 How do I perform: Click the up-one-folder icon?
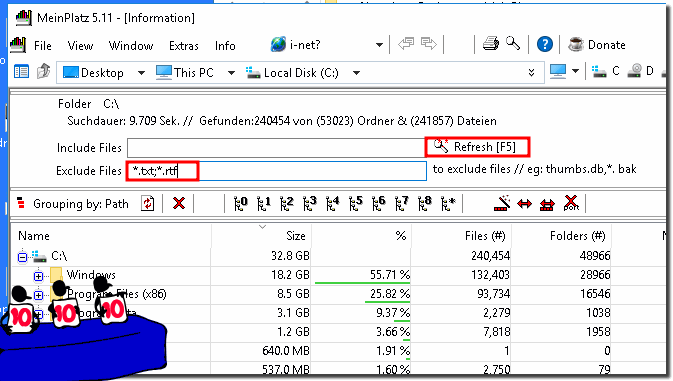[x=43, y=71]
